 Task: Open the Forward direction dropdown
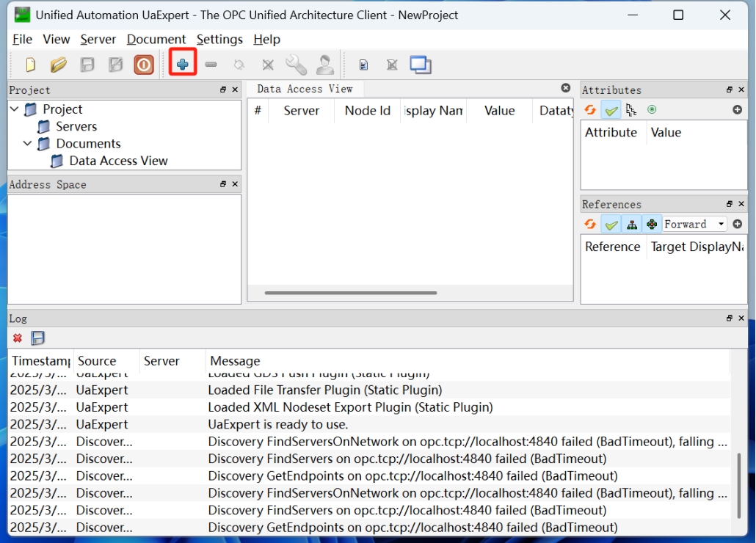[694, 224]
